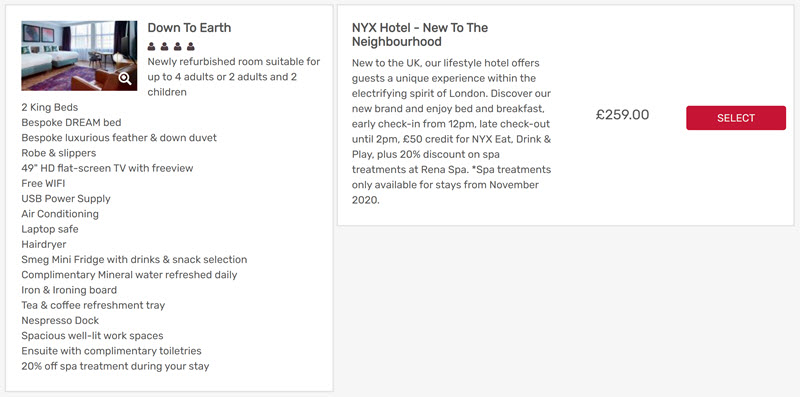Click the newly refurbished room description text

click(x=234, y=77)
